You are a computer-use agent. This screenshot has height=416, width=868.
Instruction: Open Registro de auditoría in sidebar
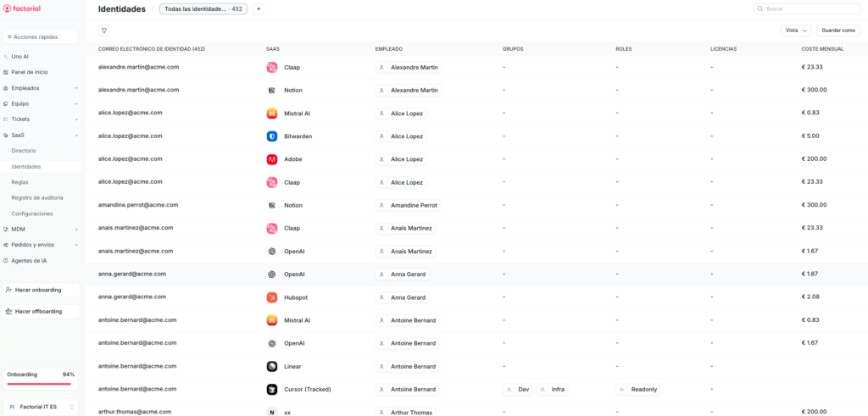[x=37, y=197]
